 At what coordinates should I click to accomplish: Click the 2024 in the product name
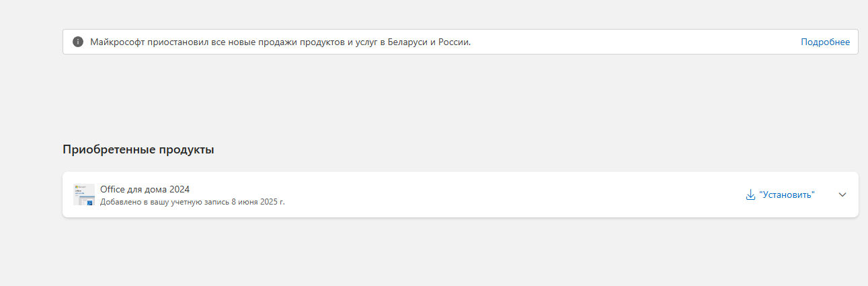tap(180, 189)
